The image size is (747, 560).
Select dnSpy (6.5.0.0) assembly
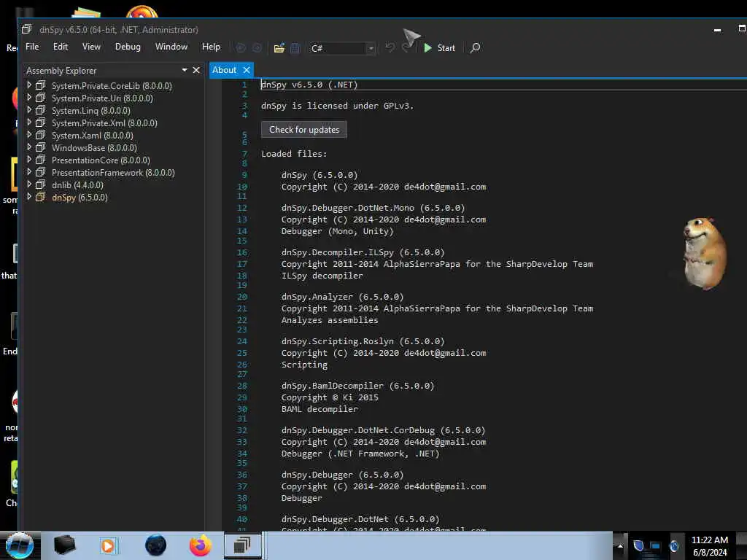click(x=80, y=197)
